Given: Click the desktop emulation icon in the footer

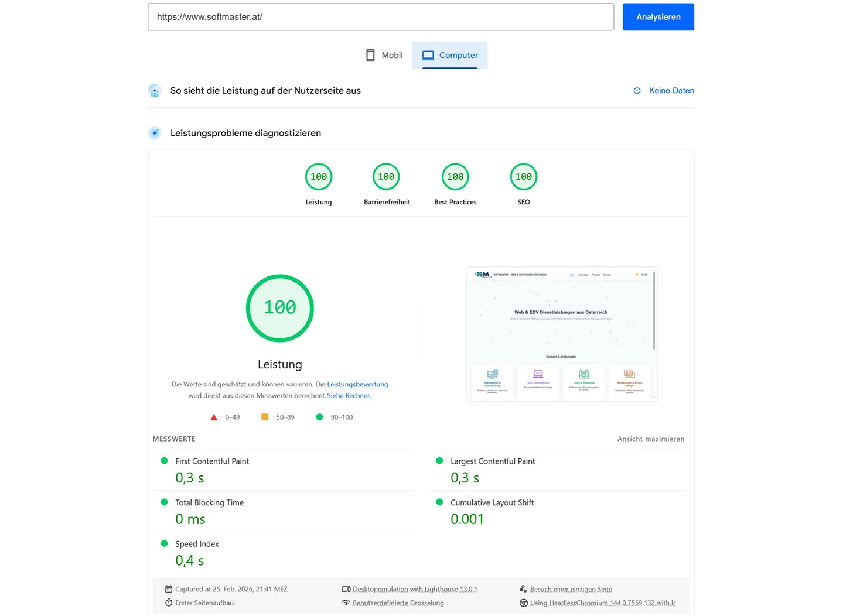Looking at the screenshot, I should 346,588.
